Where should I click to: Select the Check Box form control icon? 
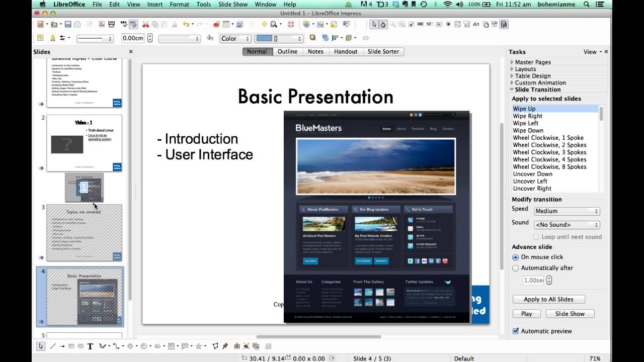[411, 24]
